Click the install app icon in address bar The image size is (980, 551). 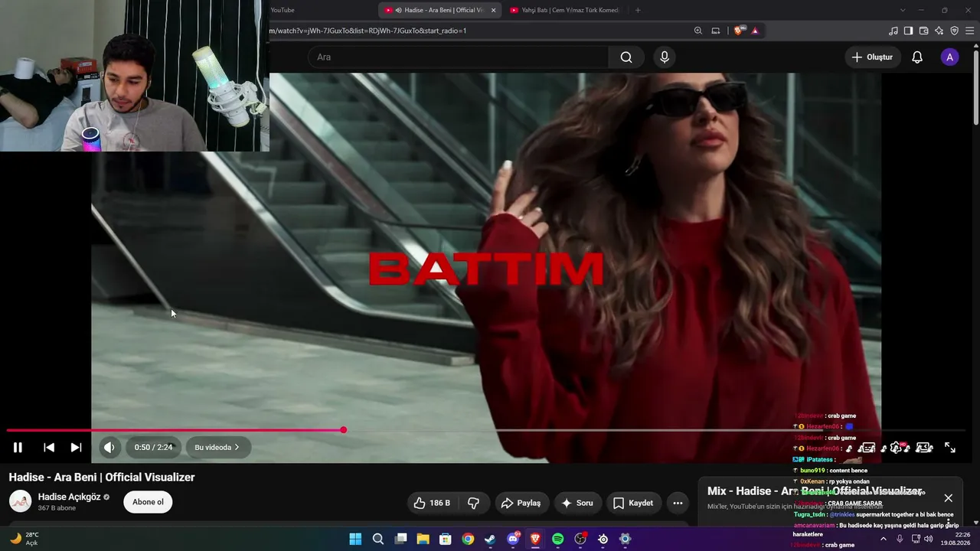click(x=716, y=31)
